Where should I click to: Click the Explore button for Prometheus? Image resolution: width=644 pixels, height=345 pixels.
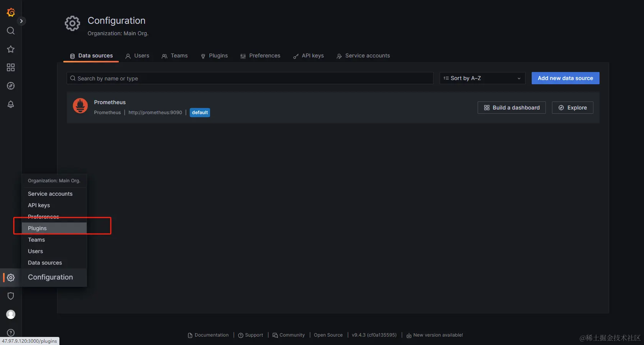pyautogui.click(x=573, y=108)
